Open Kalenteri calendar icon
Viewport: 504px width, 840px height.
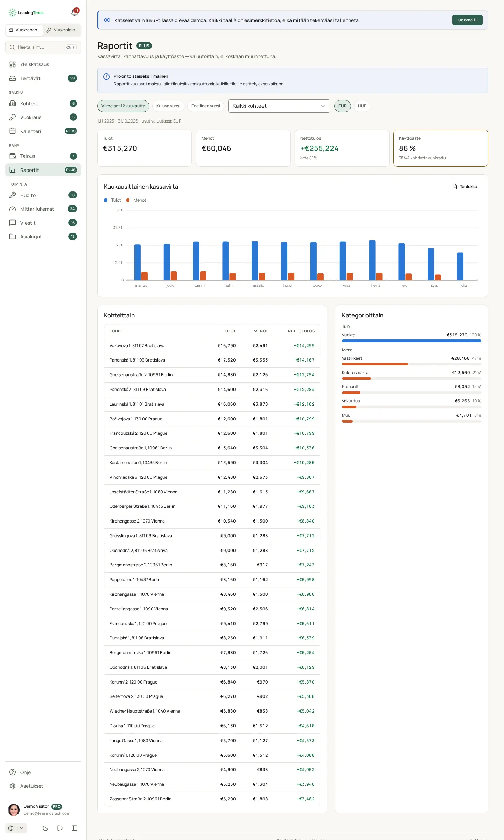pyautogui.click(x=13, y=131)
